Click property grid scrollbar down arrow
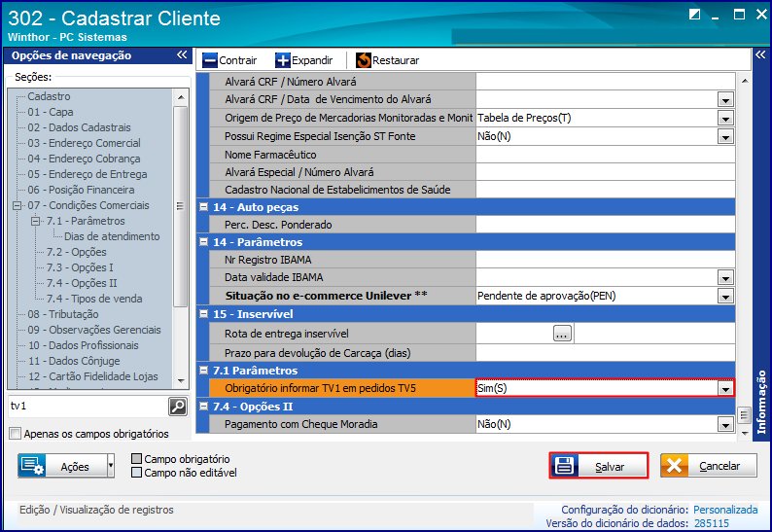This screenshot has width=772, height=532. click(x=745, y=434)
